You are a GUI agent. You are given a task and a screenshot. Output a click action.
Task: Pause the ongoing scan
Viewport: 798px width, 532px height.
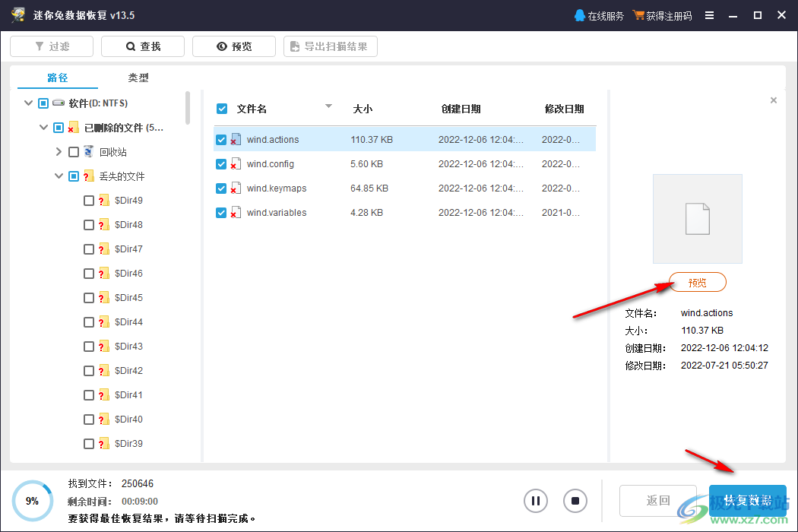tap(536, 501)
